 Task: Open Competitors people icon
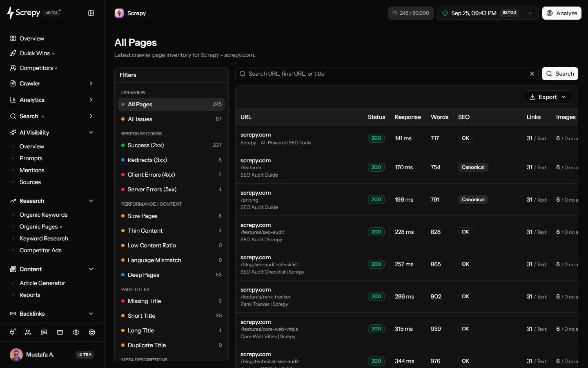coord(13,68)
